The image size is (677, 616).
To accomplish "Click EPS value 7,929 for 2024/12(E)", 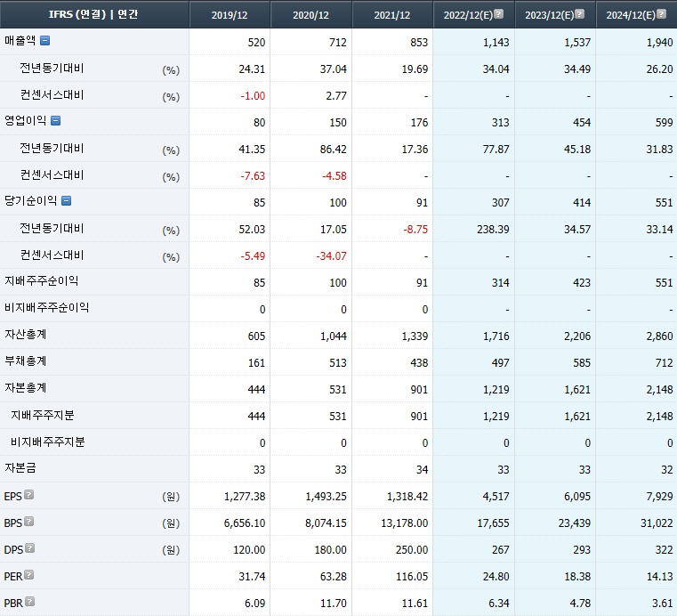I will (659, 497).
